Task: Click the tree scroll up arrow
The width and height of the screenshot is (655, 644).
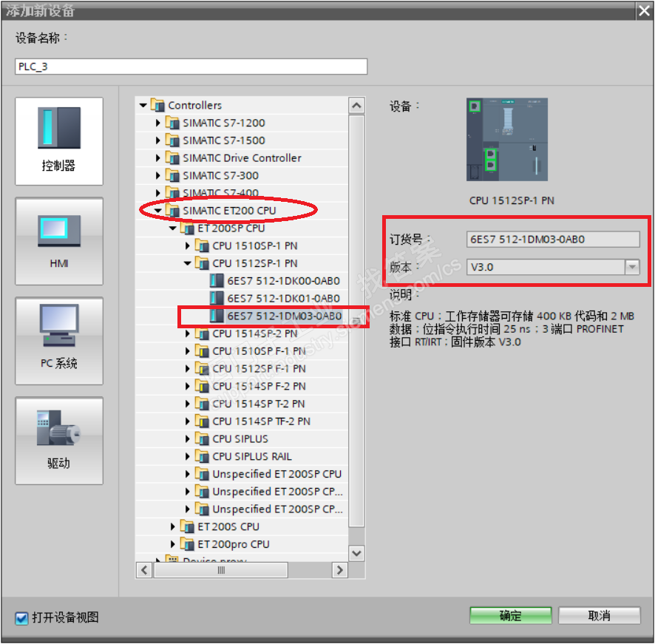Action: [356, 105]
